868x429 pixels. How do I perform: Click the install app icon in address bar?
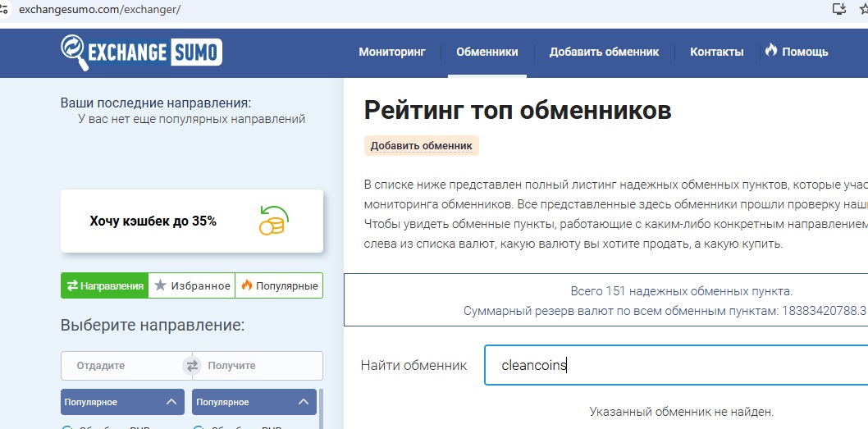tap(838, 9)
